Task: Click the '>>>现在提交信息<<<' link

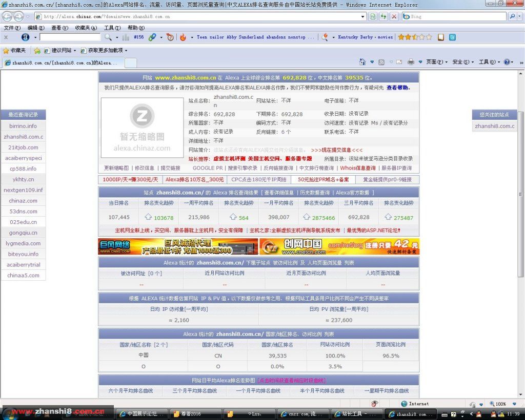Action: 336,150
